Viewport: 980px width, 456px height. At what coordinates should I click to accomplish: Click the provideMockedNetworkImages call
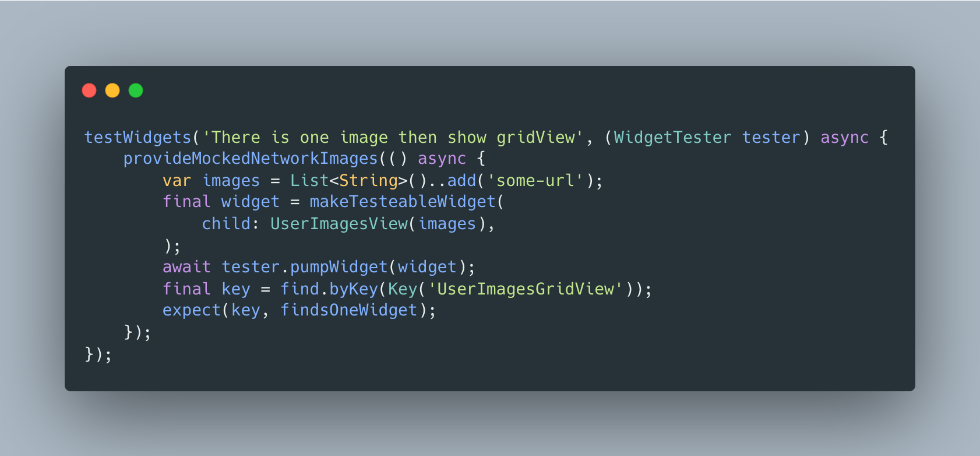[251, 159]
